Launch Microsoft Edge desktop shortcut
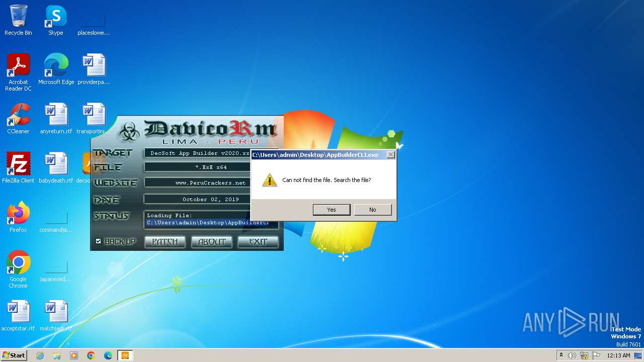Viewport: 644px width, 362px height. pyautogui.click(x=56, y=69)
